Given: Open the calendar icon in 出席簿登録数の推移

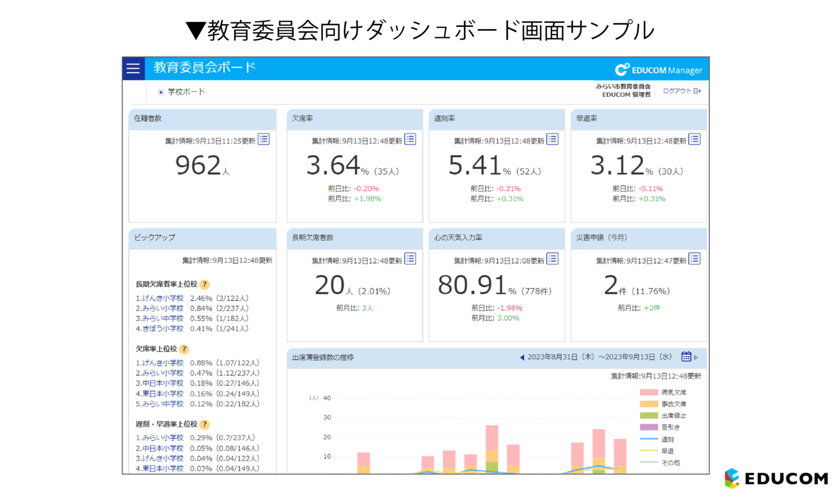Looking at the screenshot, I should [686, 356].
